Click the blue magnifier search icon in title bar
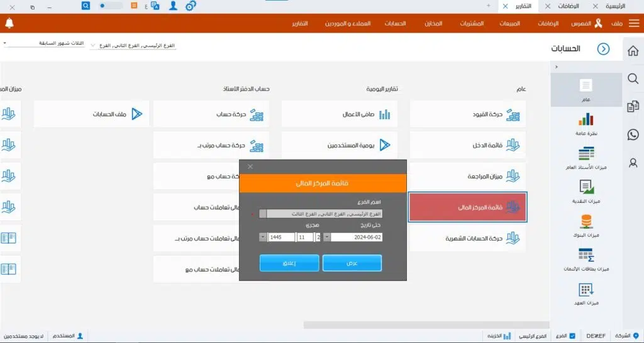This screenshot has width=644, height=343. click(x=86, y=6)
